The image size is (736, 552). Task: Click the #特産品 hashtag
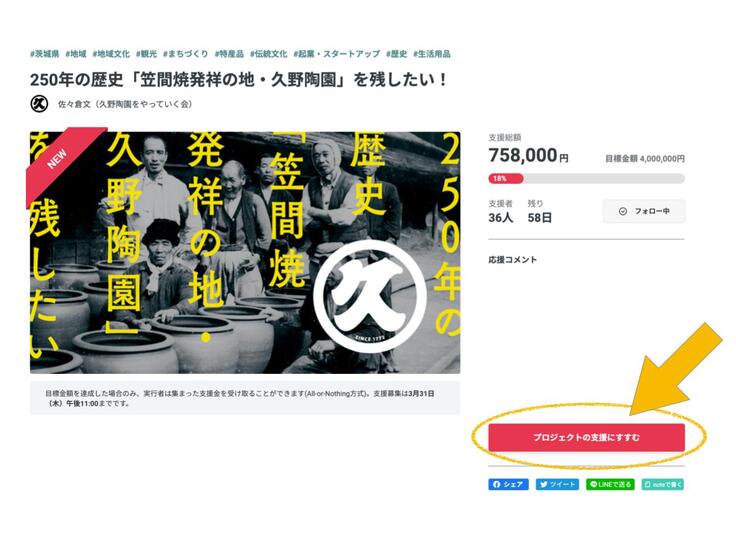coord(229,54)
